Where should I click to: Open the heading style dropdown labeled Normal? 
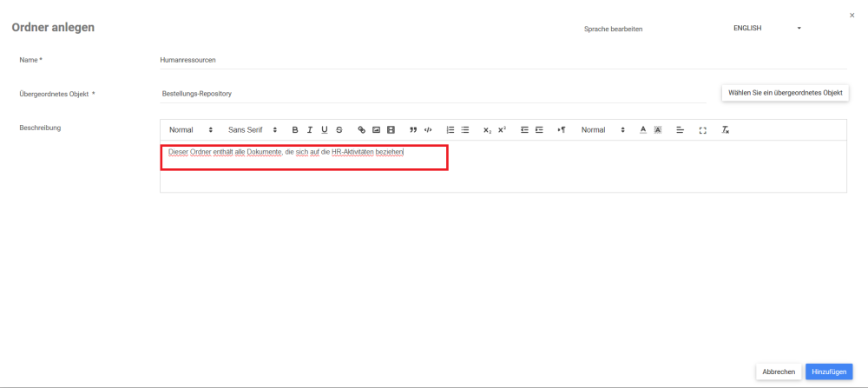tap(191, 130)
